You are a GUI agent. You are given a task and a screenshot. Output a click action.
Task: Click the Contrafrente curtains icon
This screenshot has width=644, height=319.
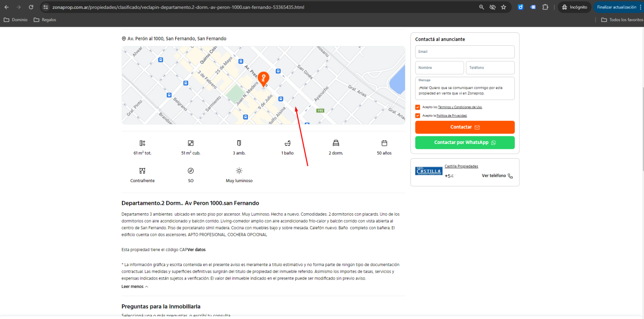tap(142, 170)
